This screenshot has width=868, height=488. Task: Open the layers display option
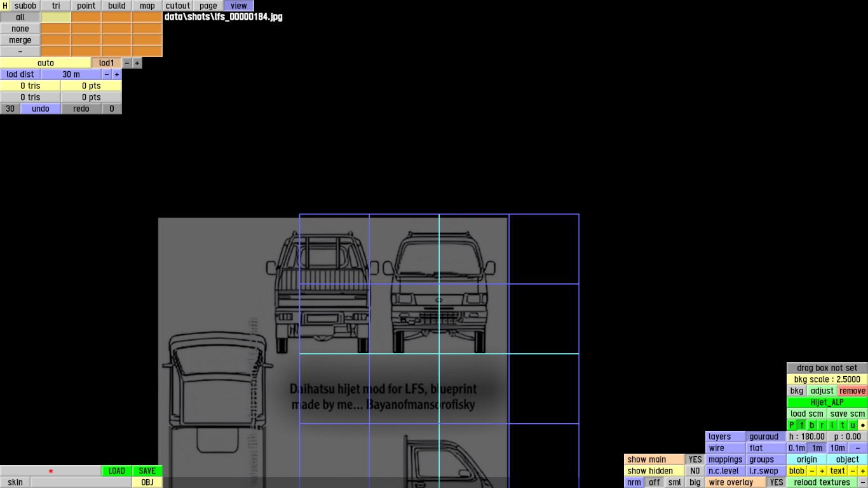726,437
